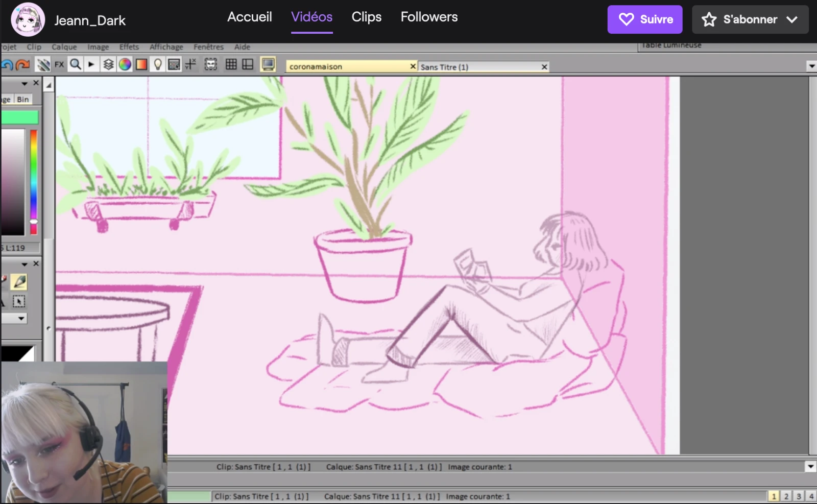Image resolution: width=817 pixels, height=504 pixels.
Task: Click the Suivre follow button
Action: [644, 19]
